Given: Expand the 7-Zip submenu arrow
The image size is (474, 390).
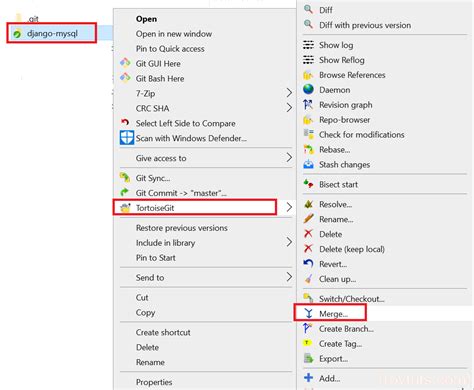Looking at the screenshot, I should 289,93.
